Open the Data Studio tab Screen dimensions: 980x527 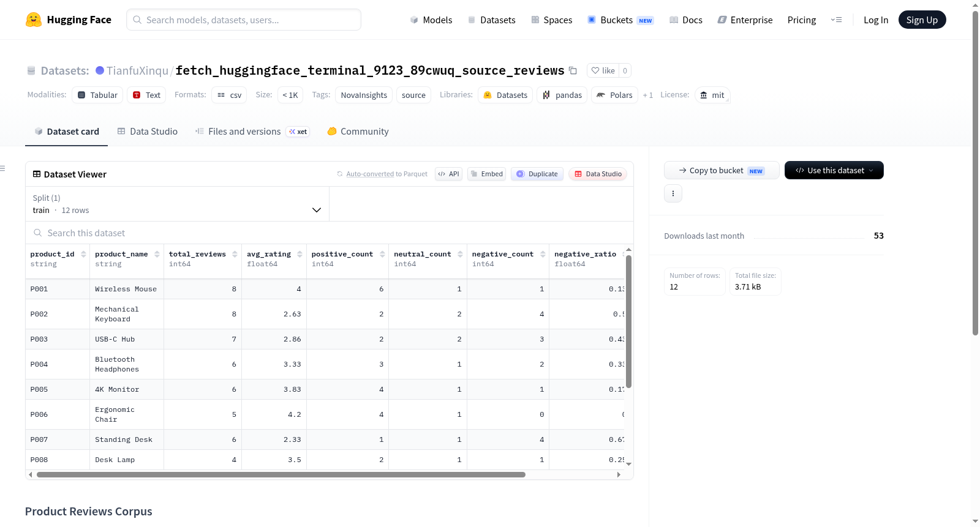tap(148, 131)
